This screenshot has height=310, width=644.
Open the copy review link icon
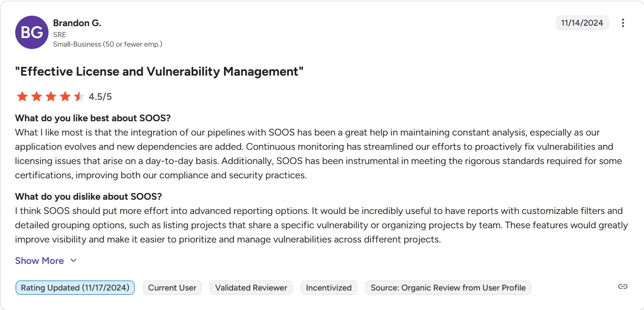pos(623,286)
